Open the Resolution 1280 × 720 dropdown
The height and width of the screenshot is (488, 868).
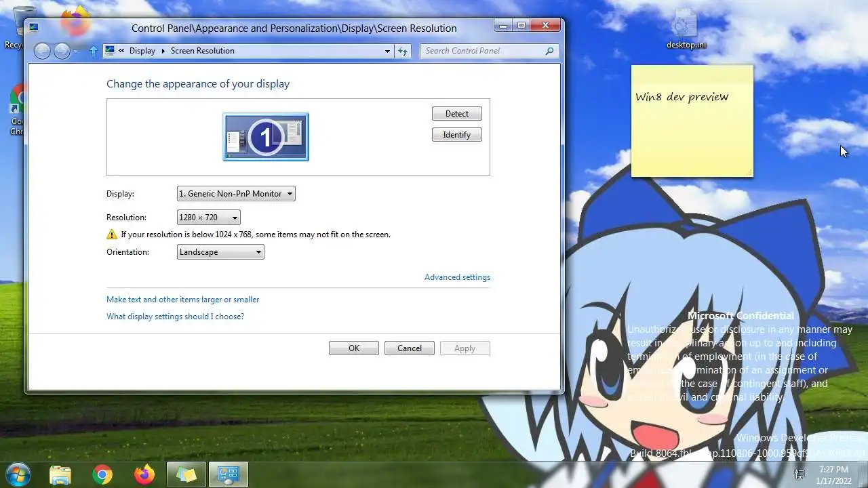(208, 218)
